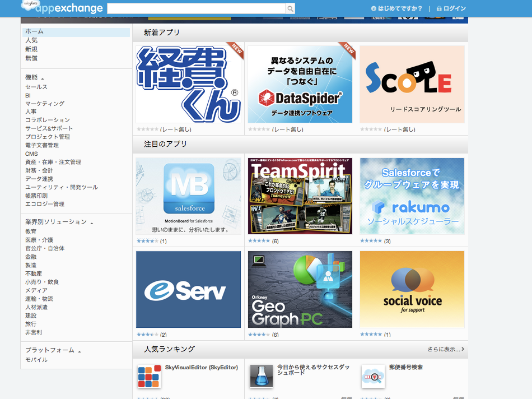Click the info icon beside はじめてですか？
532x399 pixels.
[374, 8]
